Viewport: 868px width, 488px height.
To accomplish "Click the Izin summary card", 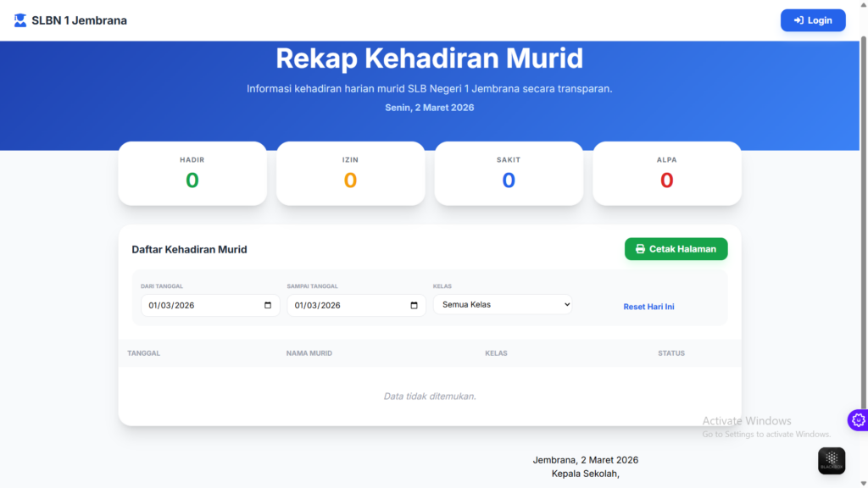I will 350,173.
